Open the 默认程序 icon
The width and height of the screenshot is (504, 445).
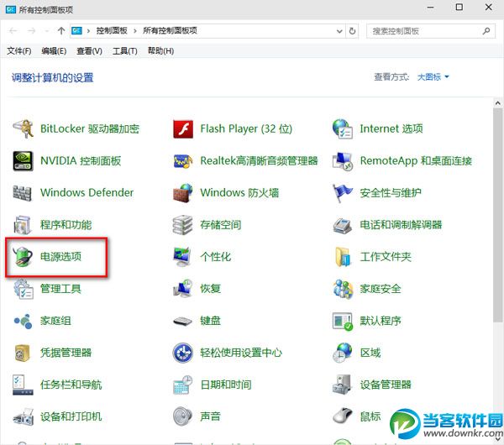(343, 321)
